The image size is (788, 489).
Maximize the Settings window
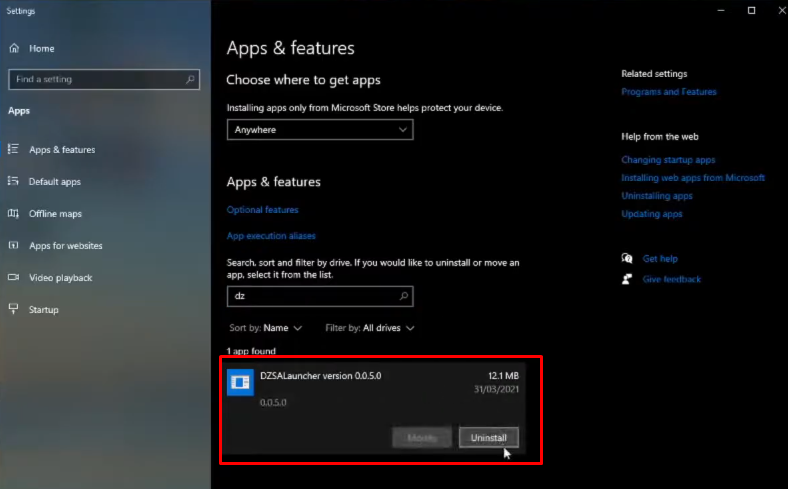[751, 10]
